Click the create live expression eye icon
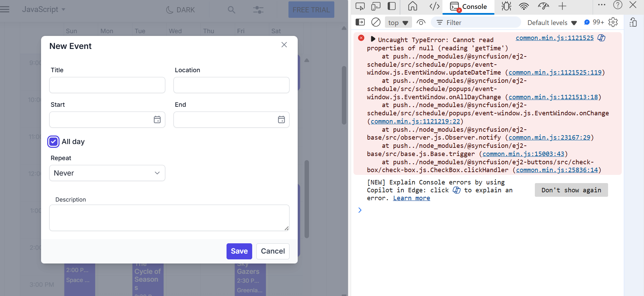 (421, 22)
